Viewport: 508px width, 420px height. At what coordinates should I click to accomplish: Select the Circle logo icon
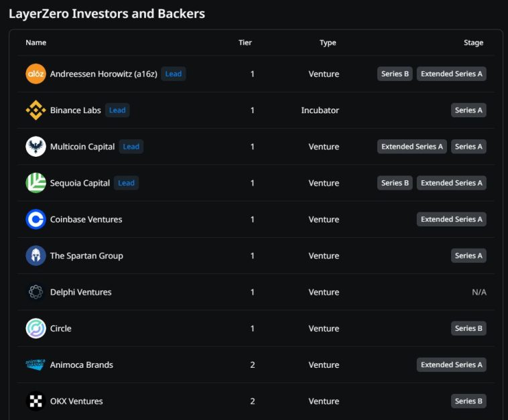coord(36,328)
